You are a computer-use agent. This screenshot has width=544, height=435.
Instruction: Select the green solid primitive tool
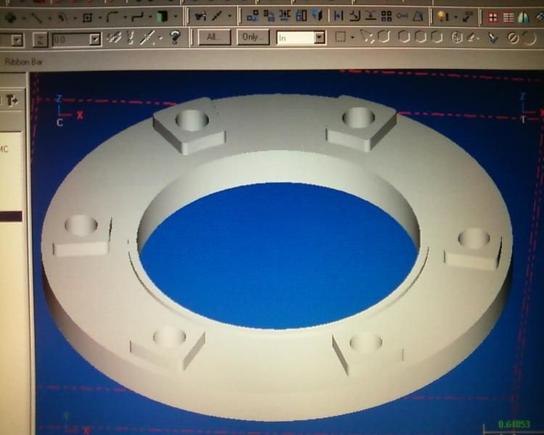(x=162, y=17)
